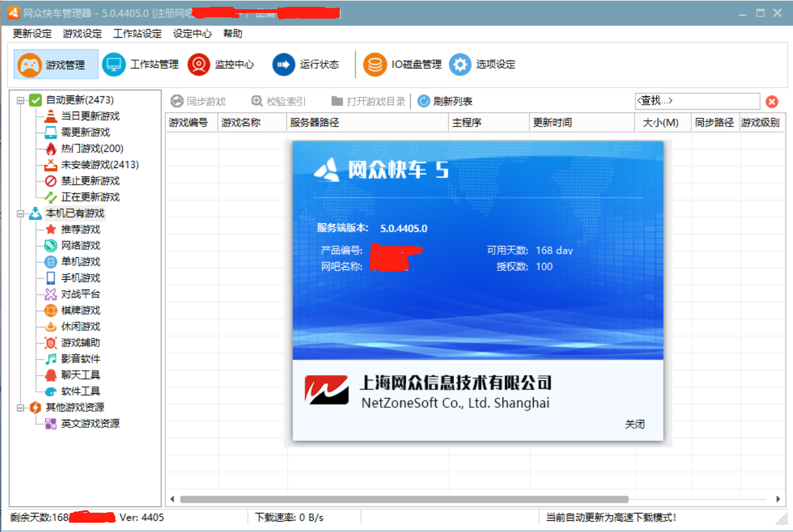This screenshot has width=793, height=532.
Task: Click the 同步游戏 sync icon
Action: pyautogui.click(x=177, y=101)
